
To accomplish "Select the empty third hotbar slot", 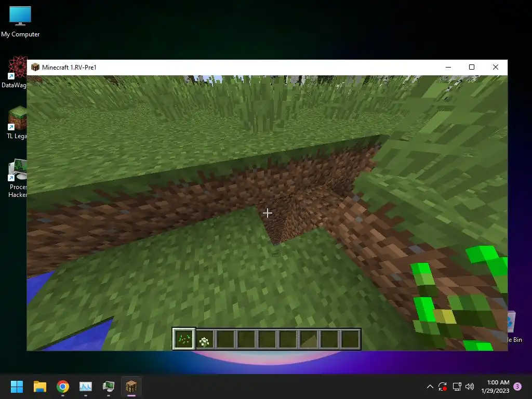I will (x=225, y=339).
